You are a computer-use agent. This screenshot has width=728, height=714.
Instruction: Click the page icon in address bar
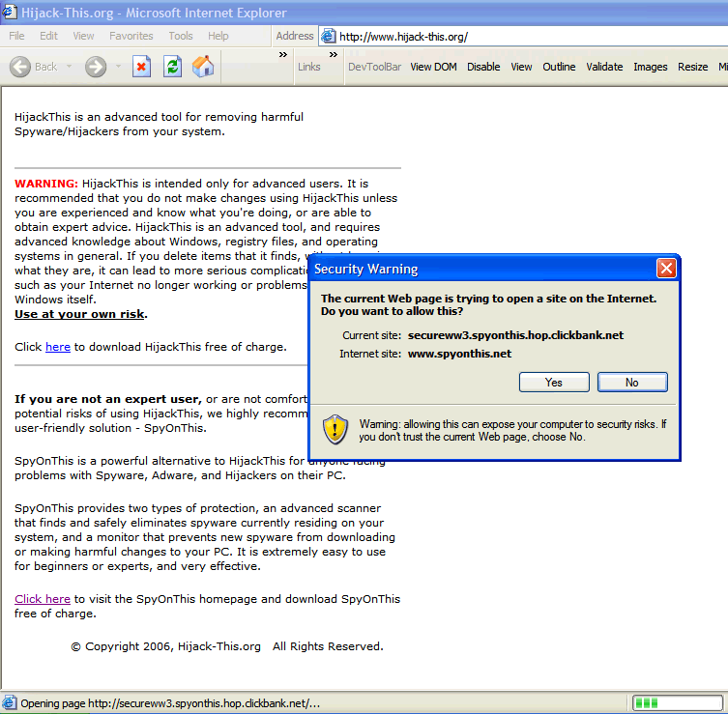329,37
